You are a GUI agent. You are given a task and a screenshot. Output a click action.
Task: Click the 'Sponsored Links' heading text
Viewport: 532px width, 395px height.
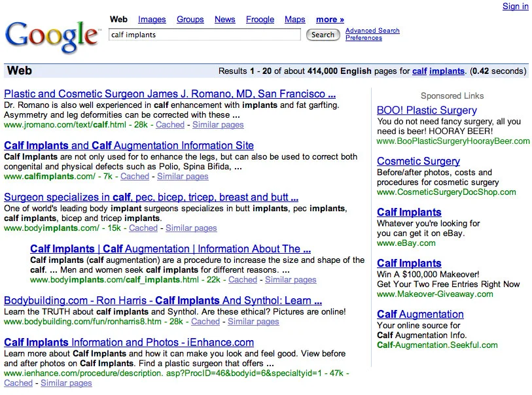(452, 96)
